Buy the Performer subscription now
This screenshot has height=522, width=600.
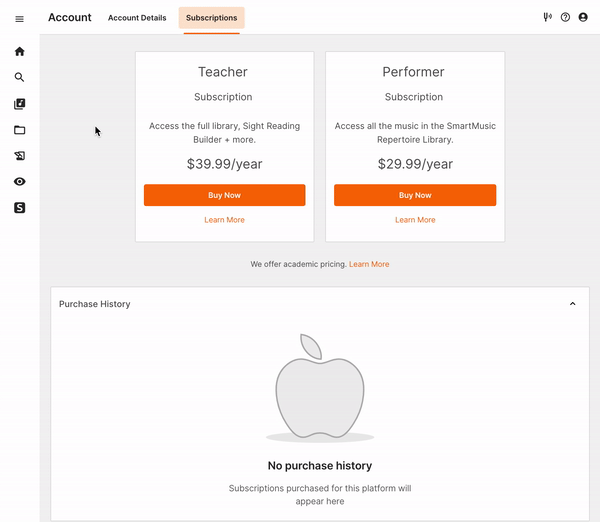415,195
